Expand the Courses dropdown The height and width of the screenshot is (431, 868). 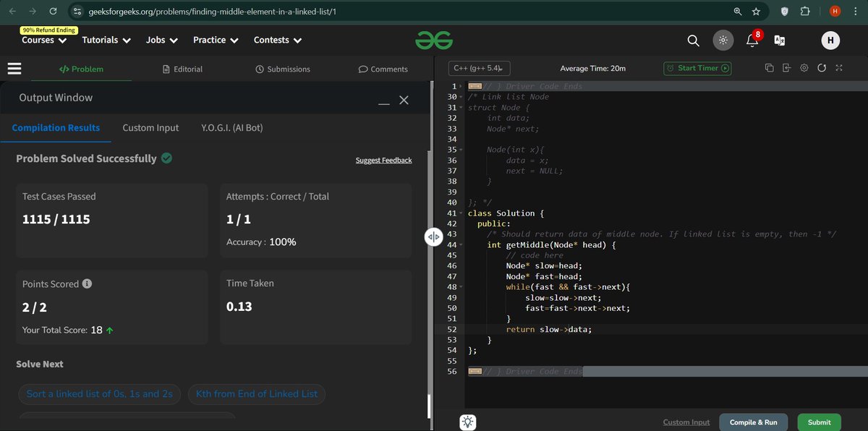point(43,40)
